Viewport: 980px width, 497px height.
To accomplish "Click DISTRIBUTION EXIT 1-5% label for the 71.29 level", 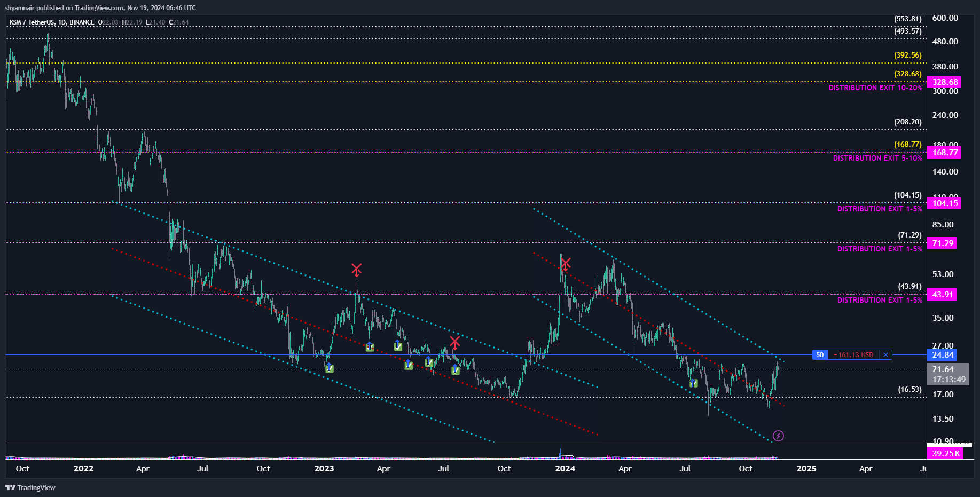I will click(x=880, y=249).
